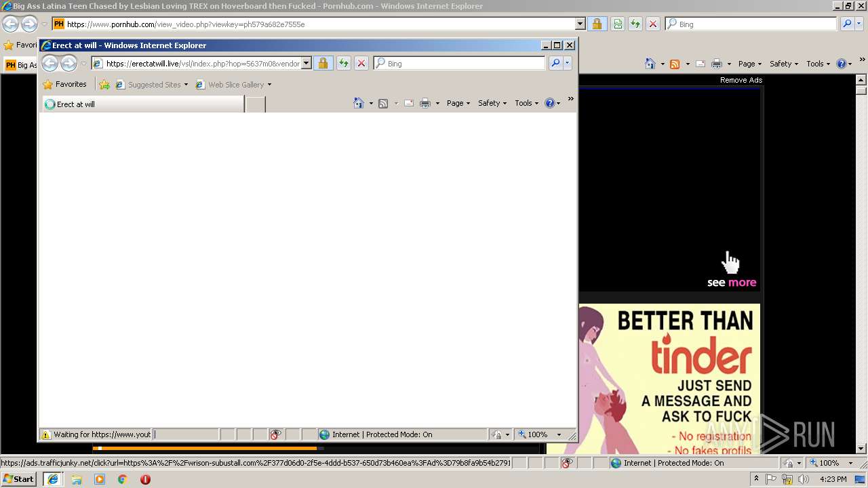
Task: Click the tinder advertisement banner
Action: pos(669,379)
